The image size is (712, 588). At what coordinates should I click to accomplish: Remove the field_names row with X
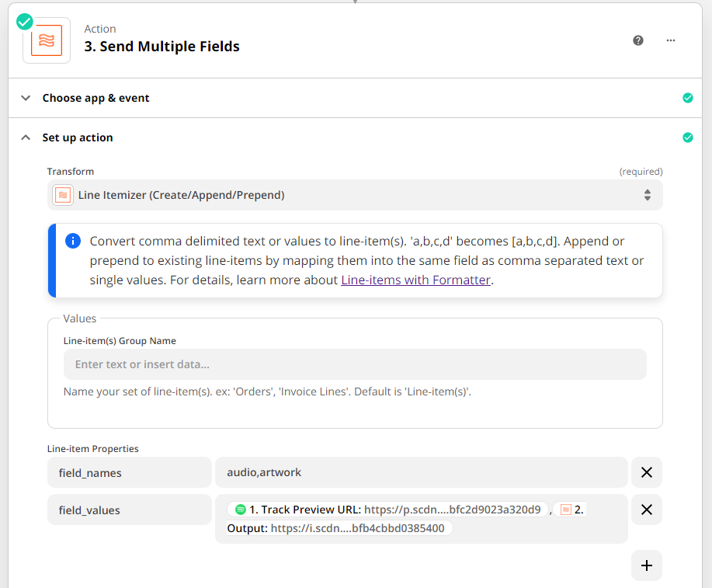[x=647, y=472]
